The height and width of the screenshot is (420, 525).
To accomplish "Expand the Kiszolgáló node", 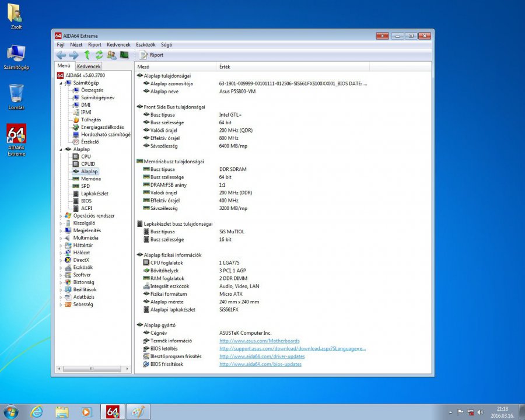I will pos(61,223).
